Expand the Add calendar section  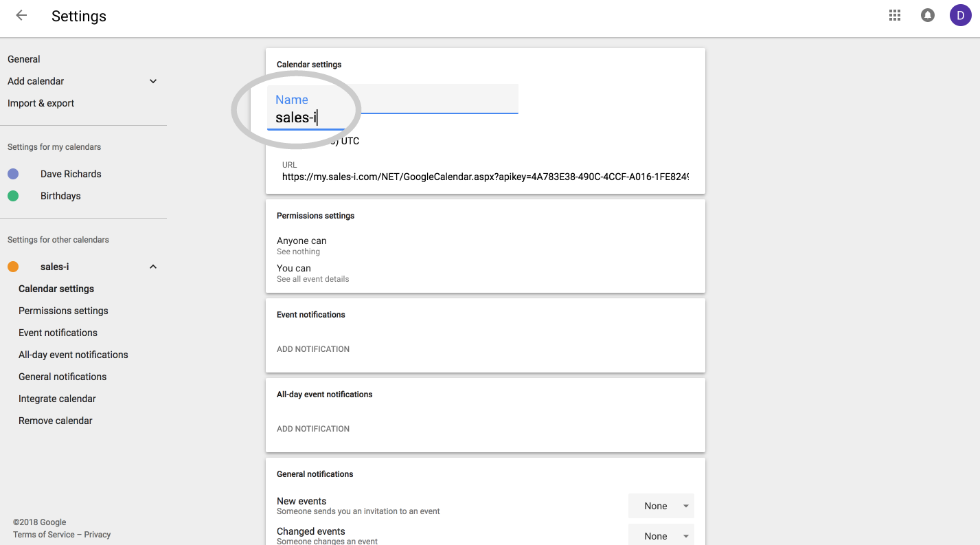click(153, 81)
